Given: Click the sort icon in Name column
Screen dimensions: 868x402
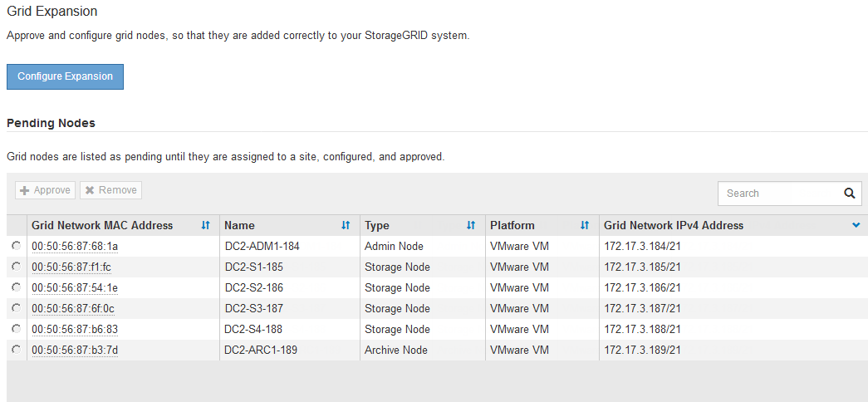Looking at the screenshot, I should click(x=346, y=225).
